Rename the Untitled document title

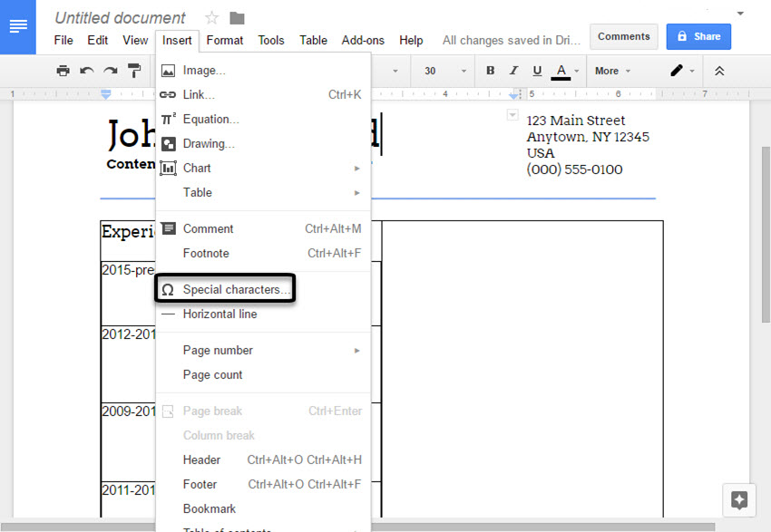click(x=120, y=18)
